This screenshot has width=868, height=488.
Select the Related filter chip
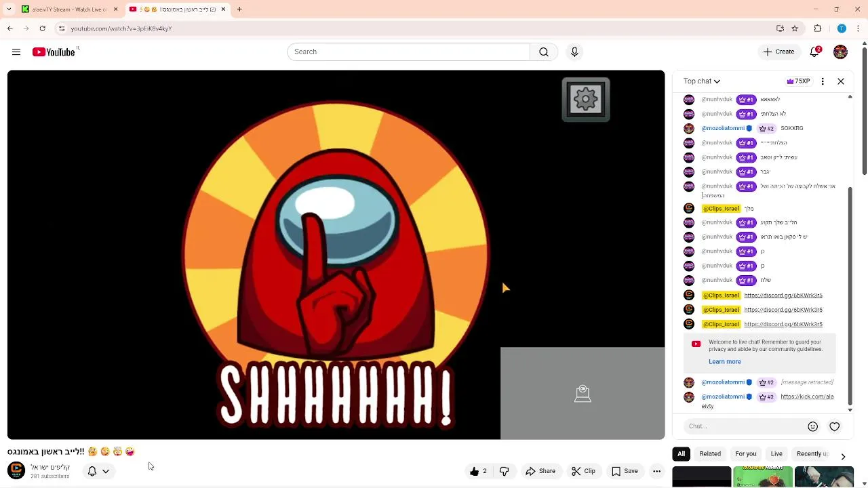(710, 454)
